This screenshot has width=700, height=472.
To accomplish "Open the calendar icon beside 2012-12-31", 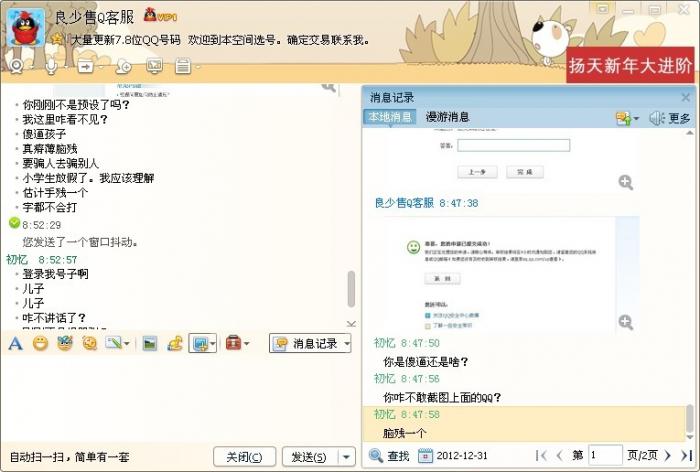I will (x=425, y=456).
